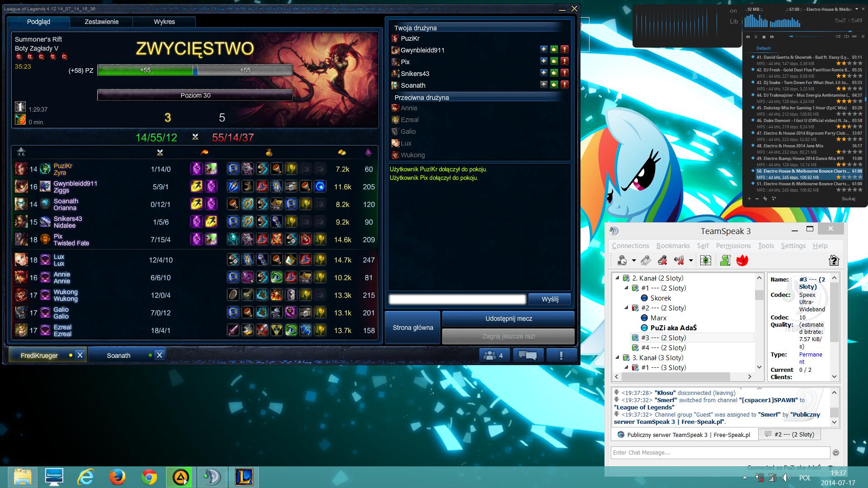Image resolution: width=868 pixels, height=488 pixels.
Task: Click the Strona główna button
Action: 412,328
